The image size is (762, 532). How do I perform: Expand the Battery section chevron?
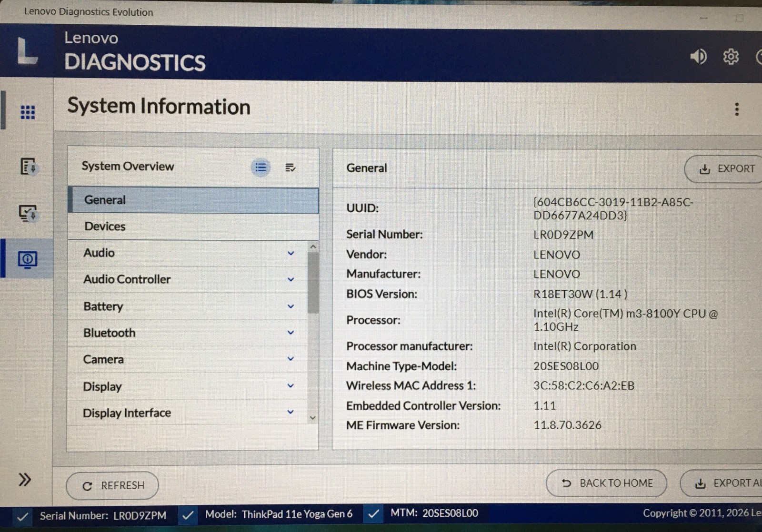coord(291,306)
